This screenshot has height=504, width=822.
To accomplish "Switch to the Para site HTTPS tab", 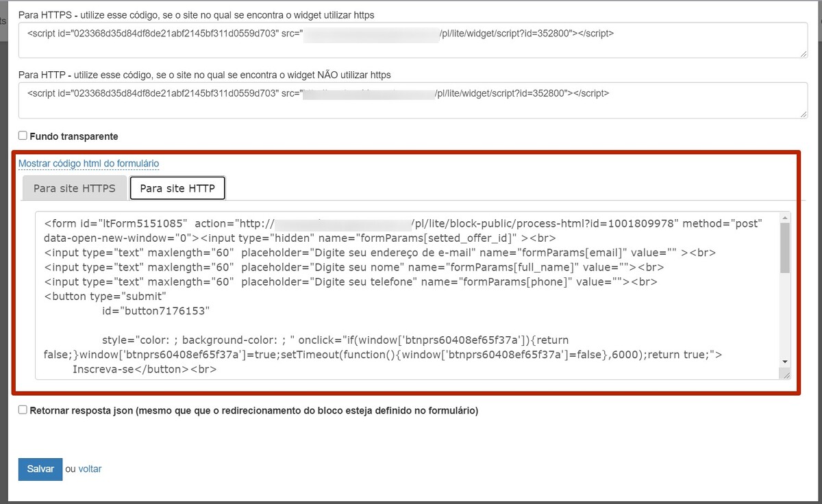I will click(x=75, y=188).
